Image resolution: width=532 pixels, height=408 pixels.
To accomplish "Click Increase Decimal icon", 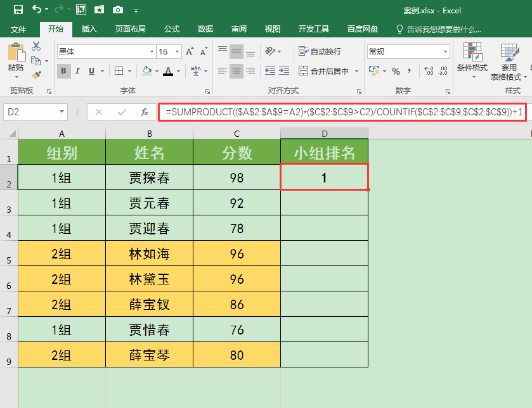I will click(x=429, y=71).
